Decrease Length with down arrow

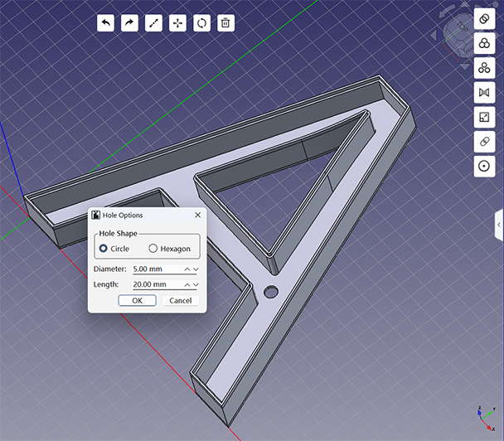click(x=196, y=285)
